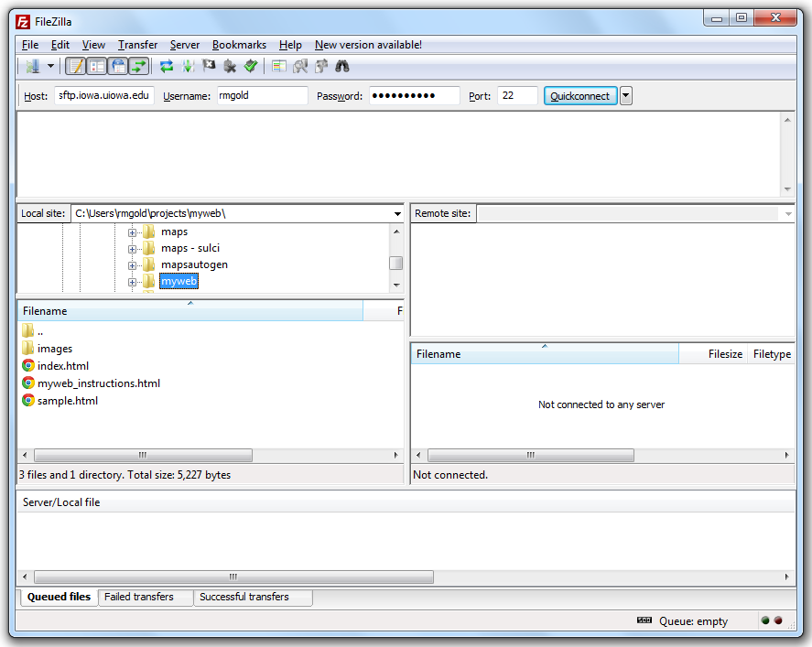The width and height of the screenshot is (812, 647).
Task: Toggle remote directory tree display
Action: (x=118, y=66)
